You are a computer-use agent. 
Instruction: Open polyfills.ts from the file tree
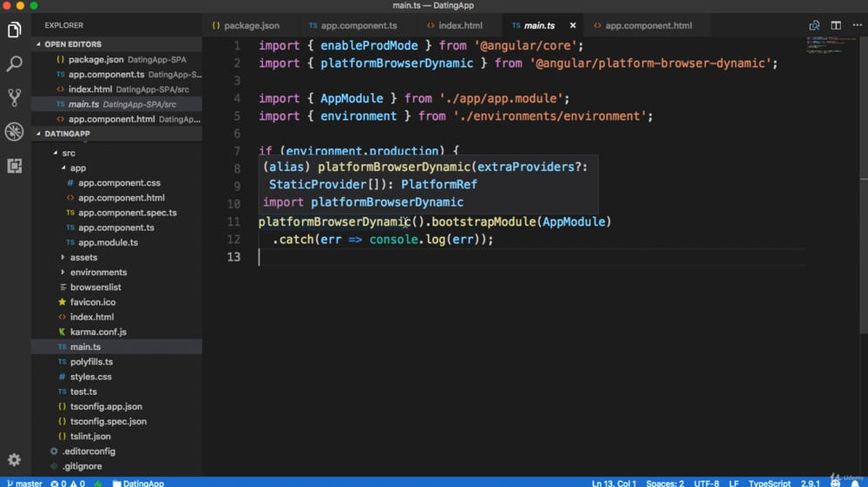coord(91,362)
